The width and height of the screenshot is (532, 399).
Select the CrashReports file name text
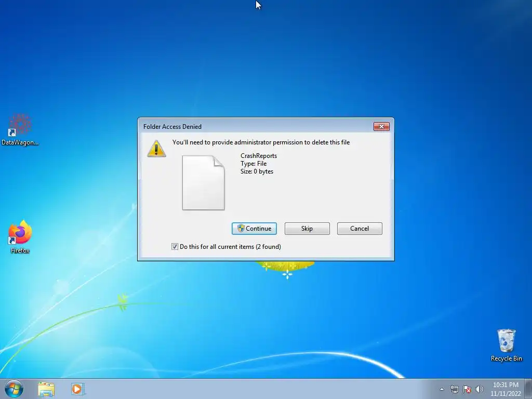[259, 156]
